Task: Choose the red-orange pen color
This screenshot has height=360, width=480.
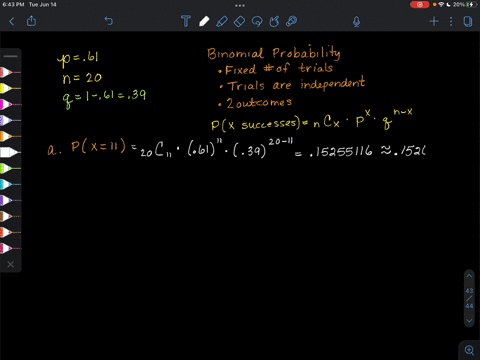Action: (10, 232)
